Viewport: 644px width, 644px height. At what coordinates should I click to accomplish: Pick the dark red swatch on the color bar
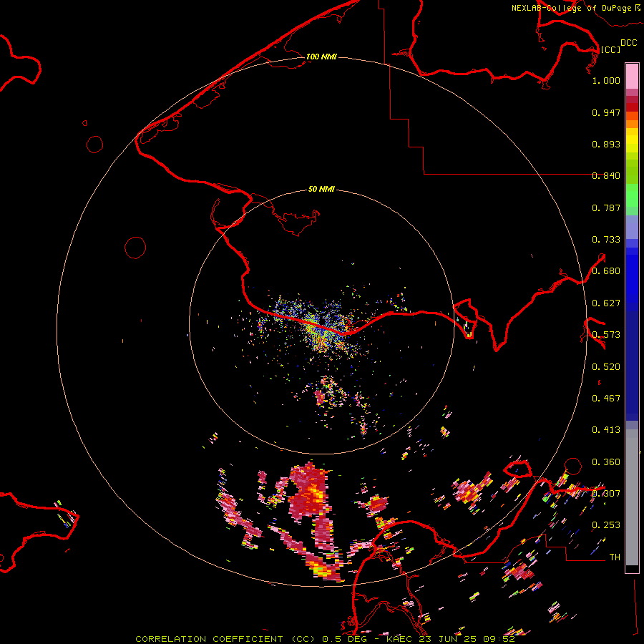632,107
